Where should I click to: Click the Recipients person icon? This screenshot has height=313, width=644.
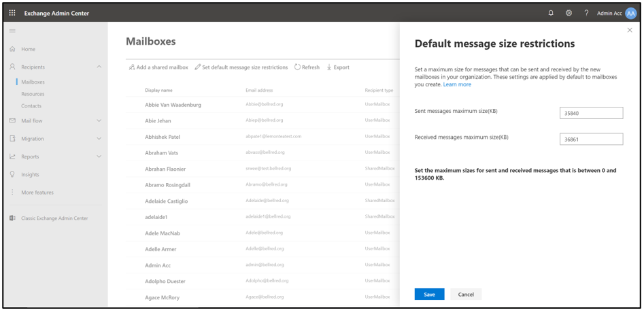12,67
